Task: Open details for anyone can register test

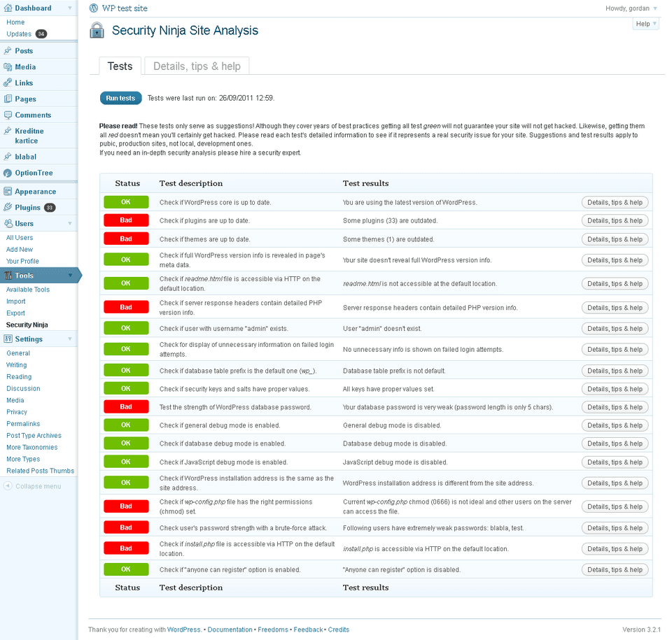Action: coord(615,570)
